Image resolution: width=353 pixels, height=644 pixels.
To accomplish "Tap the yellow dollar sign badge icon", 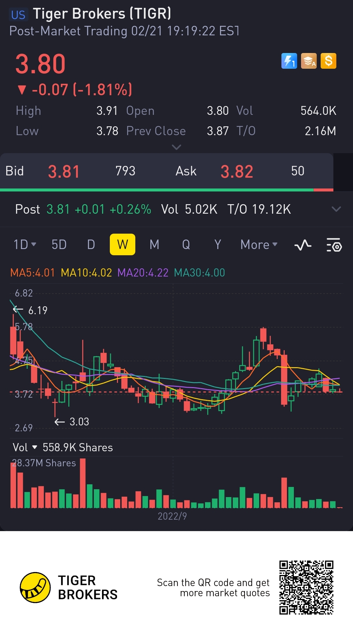I will [x=328, y=61].
